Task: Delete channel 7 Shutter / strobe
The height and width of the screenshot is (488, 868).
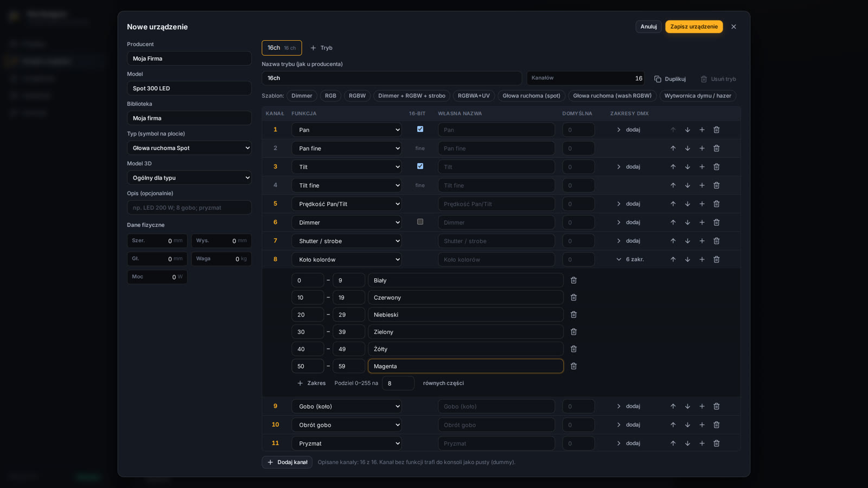Action: click(x=716, y=241)
